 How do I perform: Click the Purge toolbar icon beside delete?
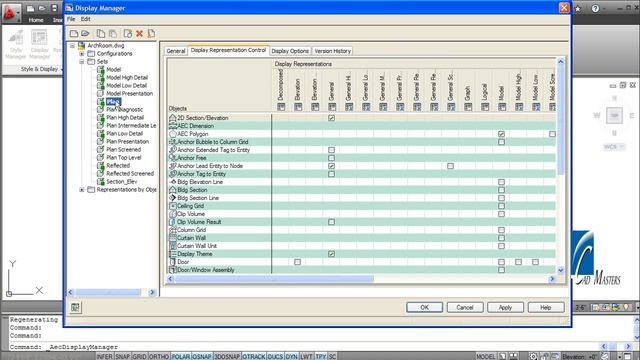tap(151, 33)
